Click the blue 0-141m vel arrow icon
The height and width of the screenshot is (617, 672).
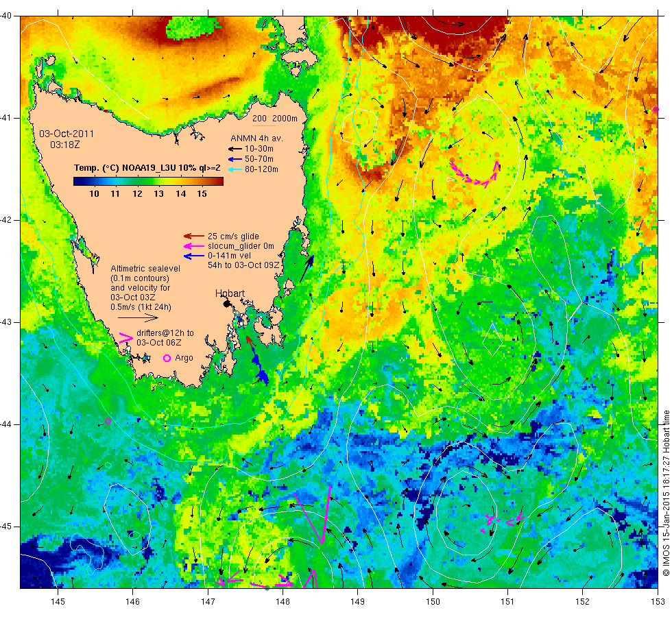tap(193, 256)
